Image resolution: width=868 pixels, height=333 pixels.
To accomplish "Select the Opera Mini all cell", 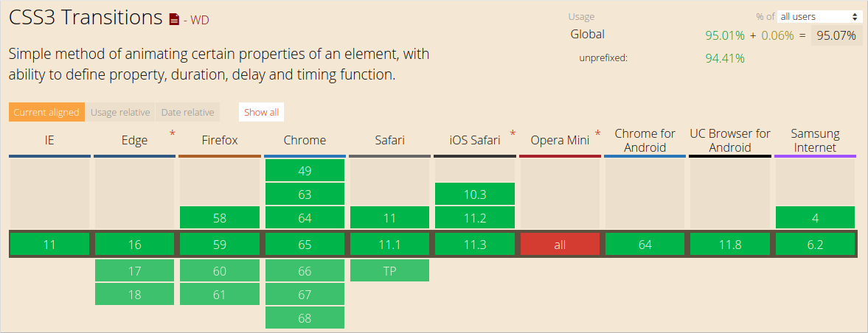I will pos(560,245).
